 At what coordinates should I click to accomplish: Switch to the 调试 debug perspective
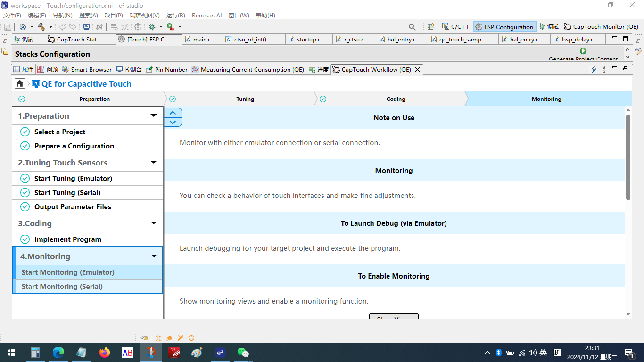(x=549, y=27)
